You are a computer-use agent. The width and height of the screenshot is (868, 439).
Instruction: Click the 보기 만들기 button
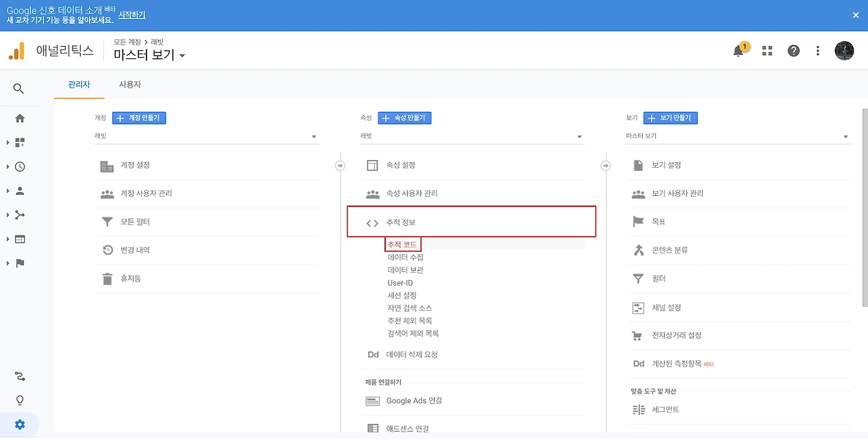point(671,118)
